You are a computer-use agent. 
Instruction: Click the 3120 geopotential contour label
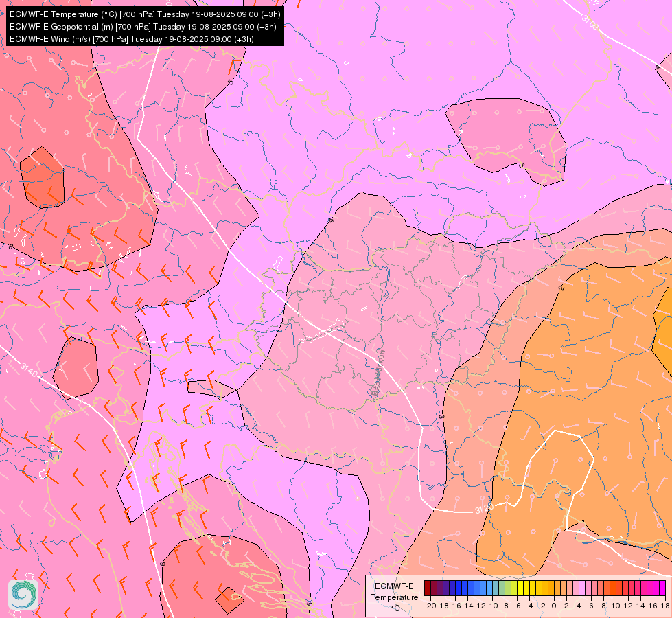point(485,509)
